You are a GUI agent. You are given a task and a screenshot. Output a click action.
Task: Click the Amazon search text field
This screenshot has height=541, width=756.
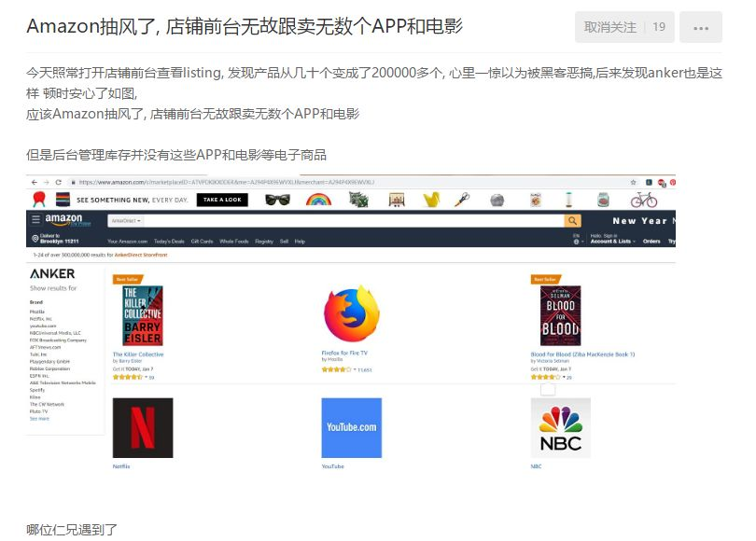pyautogui.click(x=354, y=221)
